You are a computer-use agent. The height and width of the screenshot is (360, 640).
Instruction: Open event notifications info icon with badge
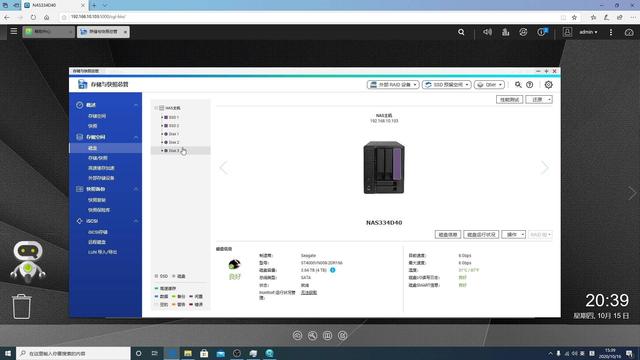(x=542, y=32)
